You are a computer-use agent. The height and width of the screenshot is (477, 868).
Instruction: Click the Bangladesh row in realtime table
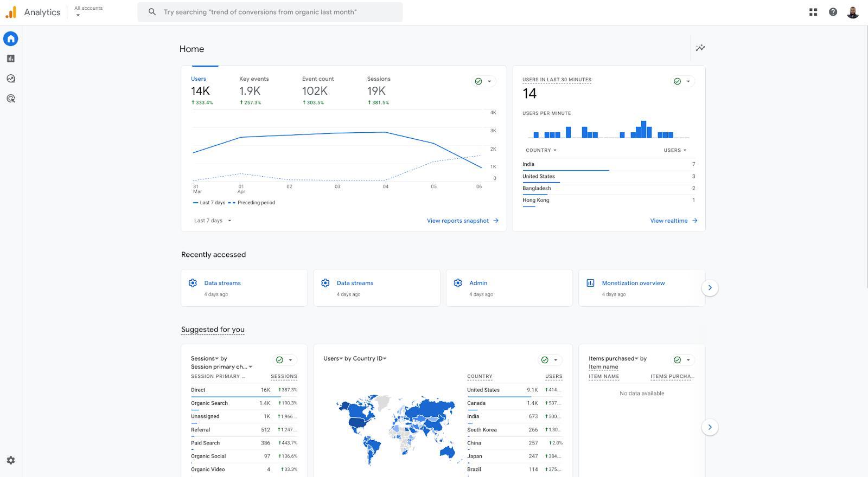609,188
